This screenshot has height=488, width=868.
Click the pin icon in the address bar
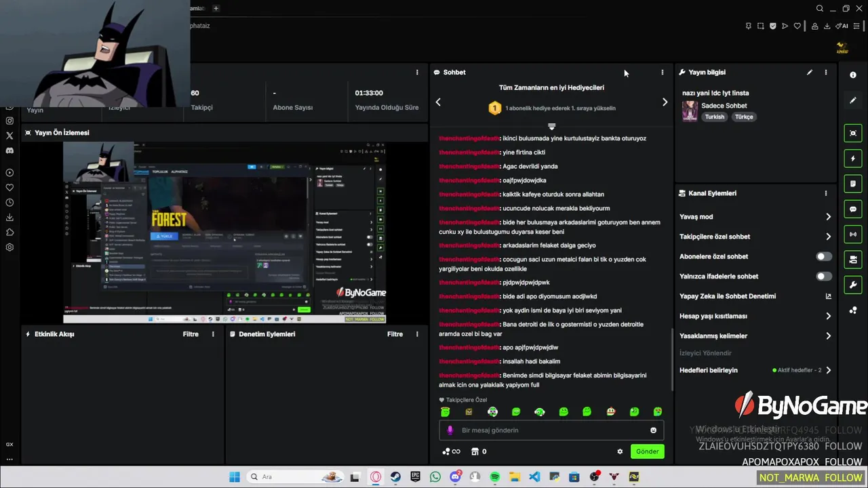[x=749, y=26]
